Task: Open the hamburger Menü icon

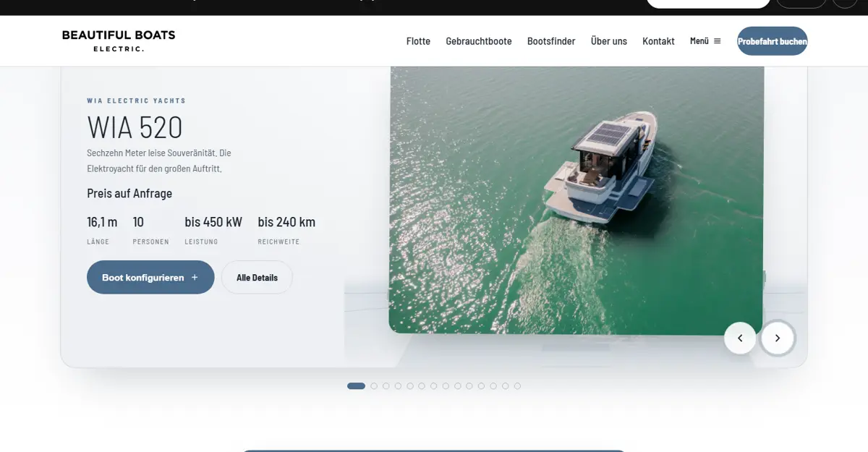Action: (x=717, y=41)
